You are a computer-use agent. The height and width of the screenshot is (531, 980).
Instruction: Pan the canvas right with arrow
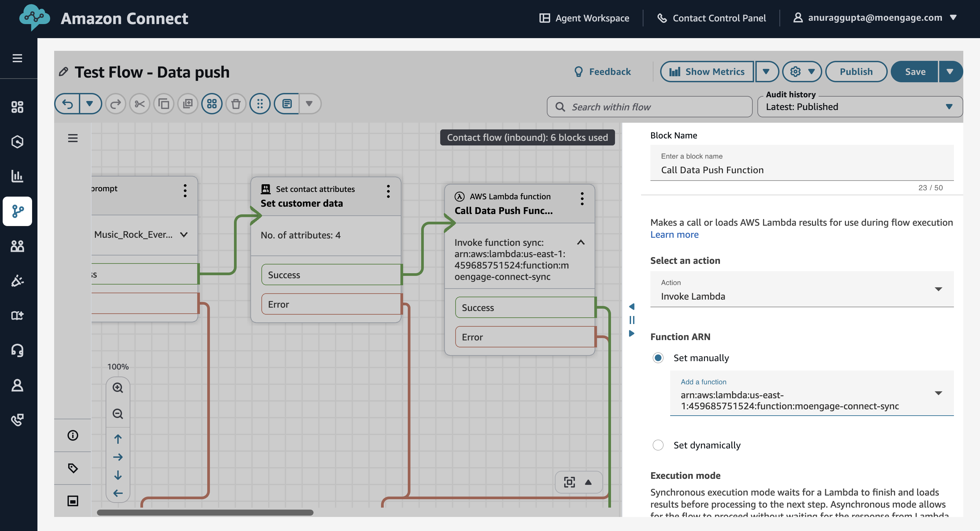(x=118, y=457)
